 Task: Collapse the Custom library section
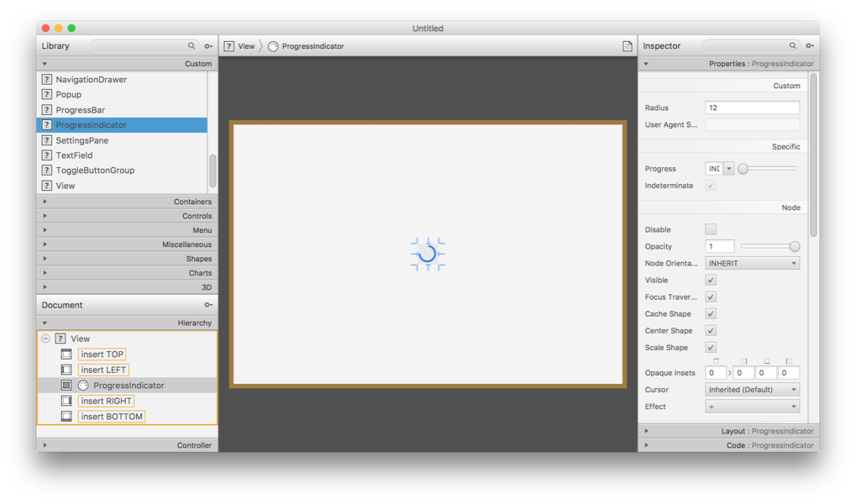(127, 63)
